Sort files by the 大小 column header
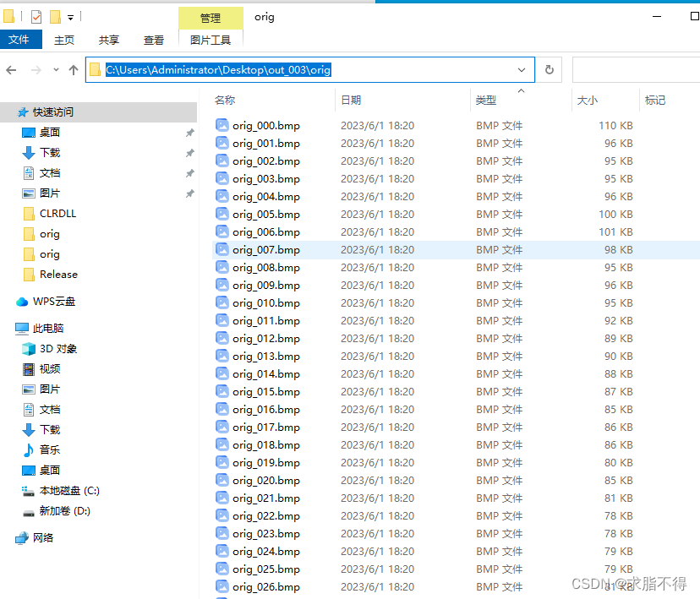 tap(586, 100)
